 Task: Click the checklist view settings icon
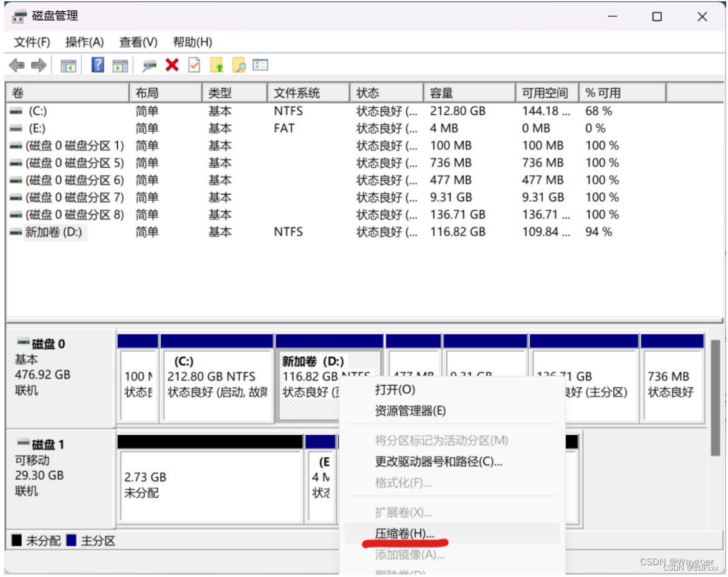click(261, 65)
